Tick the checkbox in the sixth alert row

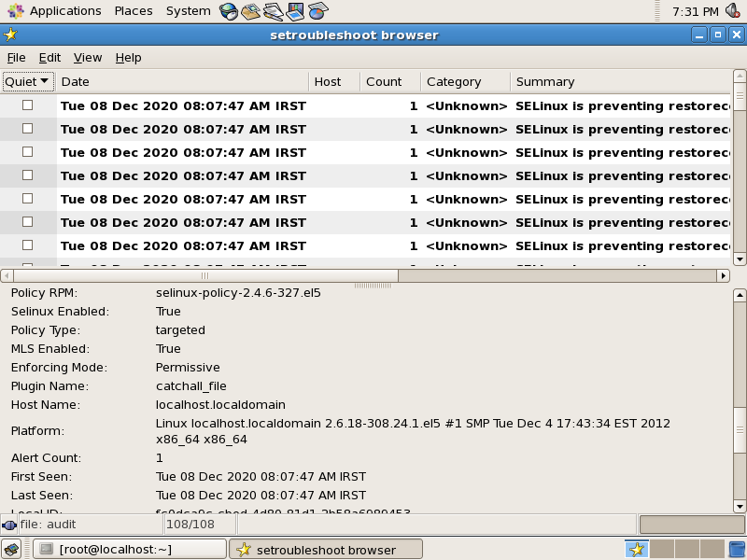(x=28, y=222)
